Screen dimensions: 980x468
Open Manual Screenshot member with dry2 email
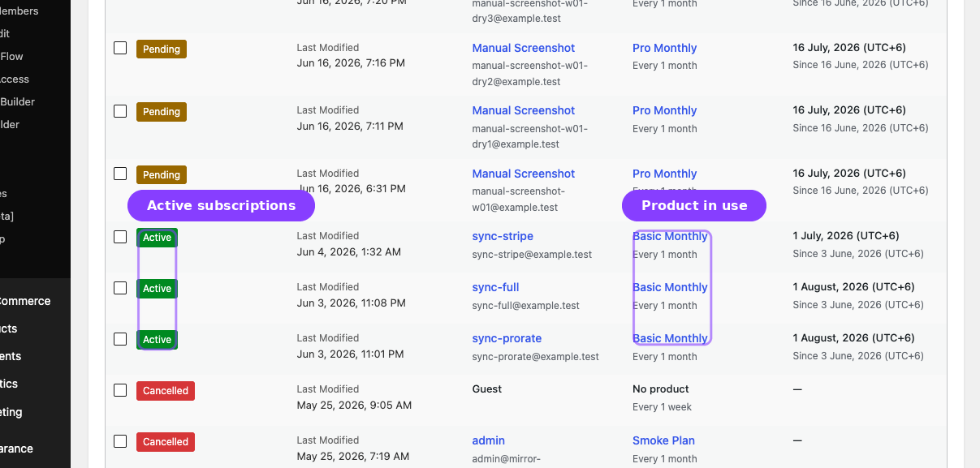pyautogui.click(x=523, y=48)
